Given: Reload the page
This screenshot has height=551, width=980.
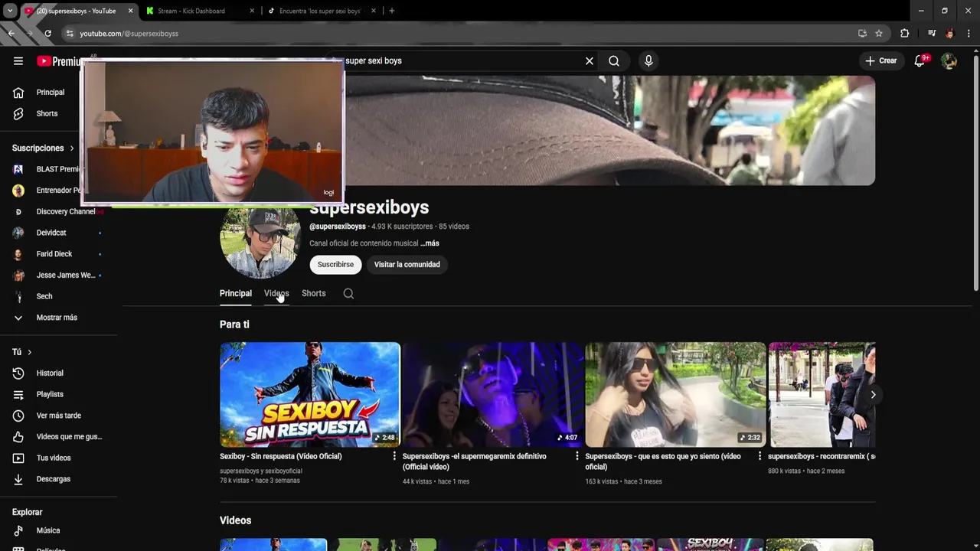Looking at the screenshot, I should pos(47,34).
